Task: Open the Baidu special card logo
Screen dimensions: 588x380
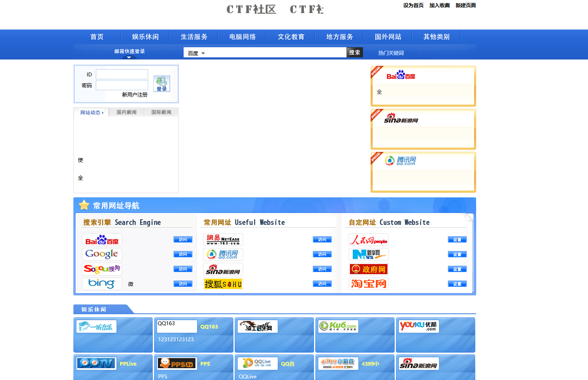Action: (x=401, y=75)
